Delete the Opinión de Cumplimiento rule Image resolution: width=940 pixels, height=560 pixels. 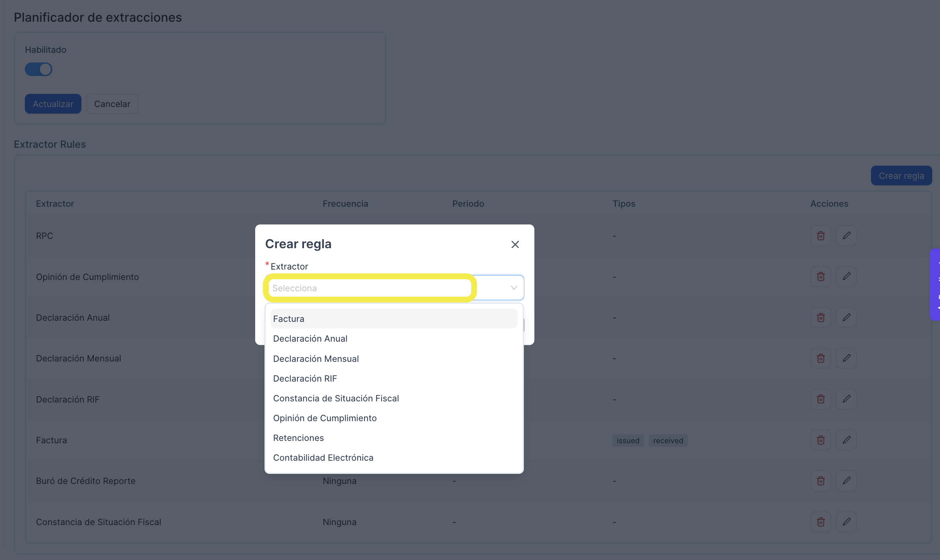[x=821, y=277]
